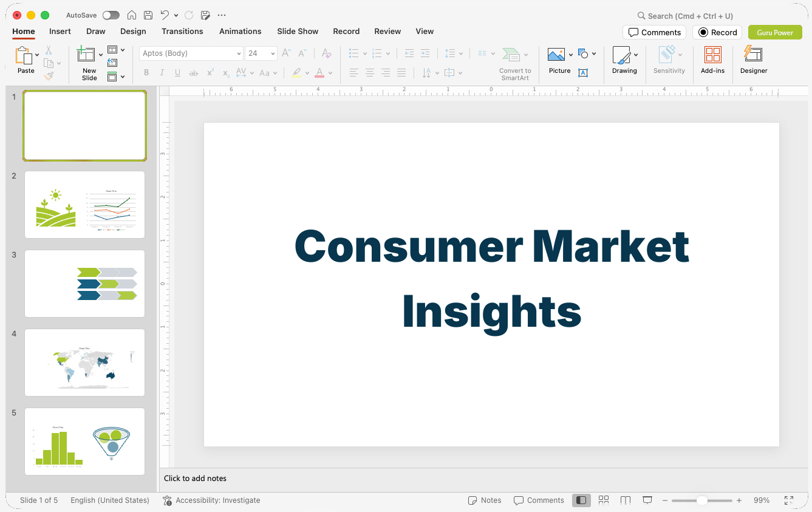Click the Home icon in title bar
The image size is (812, 512).
click(132, 15)
